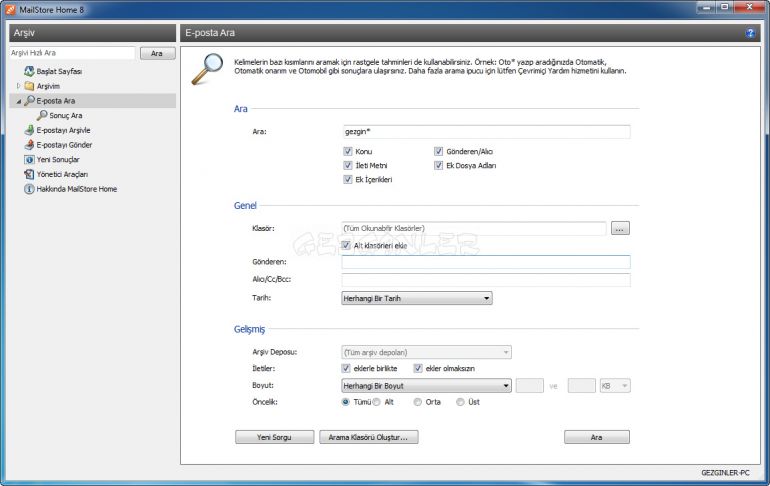Open the Arşiv Deposu dropdown
The height and width of the screenshot is (486, 770).
[426, 352]
